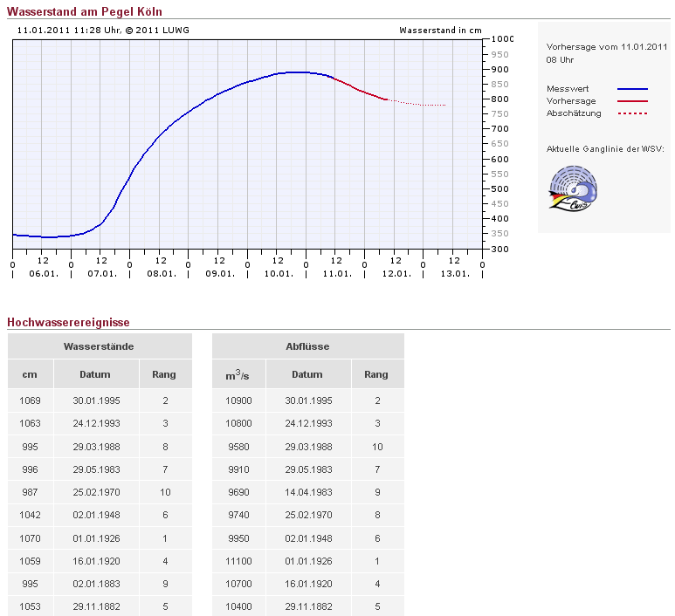This screenshot has width=675, height=616.
Task: Click the 1000 y-axis label
Action: (502, 39)
